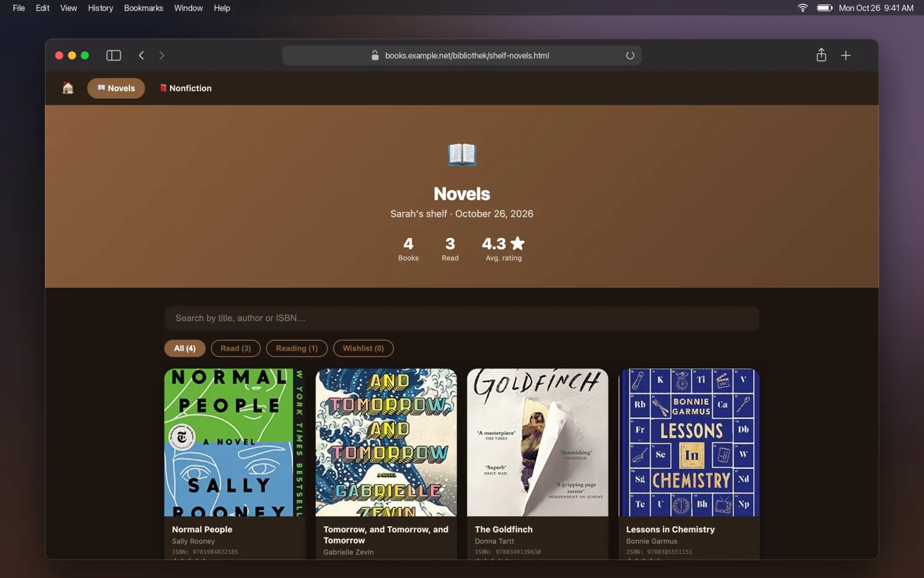Click the menu bar date and time

(x=876, y=8)
